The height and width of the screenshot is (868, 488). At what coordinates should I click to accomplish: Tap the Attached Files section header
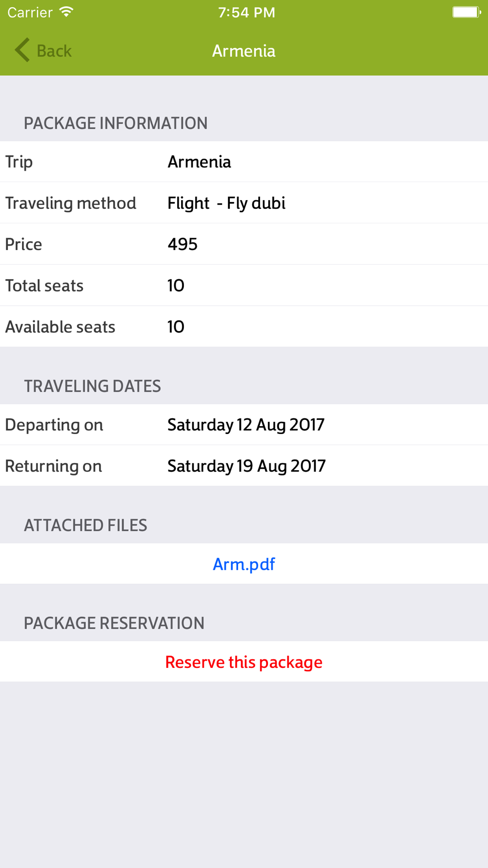tap(85, 525)
